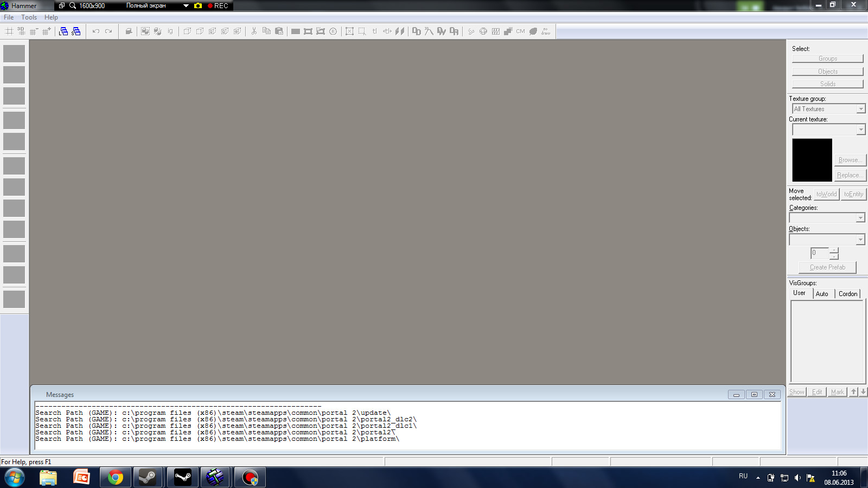Screen dimensions: 868x488
Task: Select the Solids selection mode
Action: pyautogui.click(x=828, y=84)
